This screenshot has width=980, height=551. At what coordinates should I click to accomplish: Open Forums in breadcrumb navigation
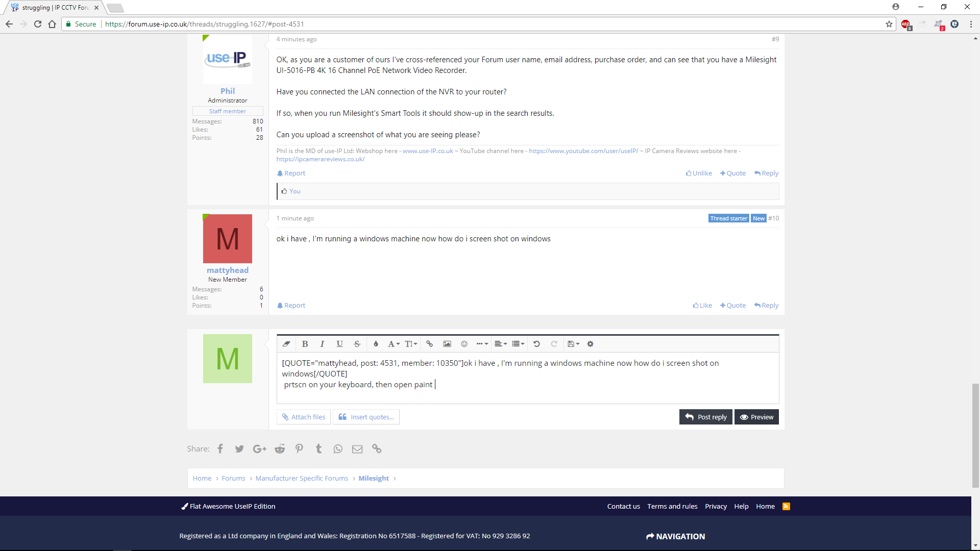(233, 478)
